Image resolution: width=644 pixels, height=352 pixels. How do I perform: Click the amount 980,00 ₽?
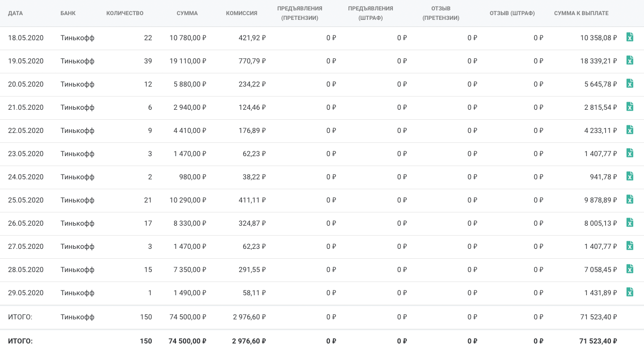193,177
